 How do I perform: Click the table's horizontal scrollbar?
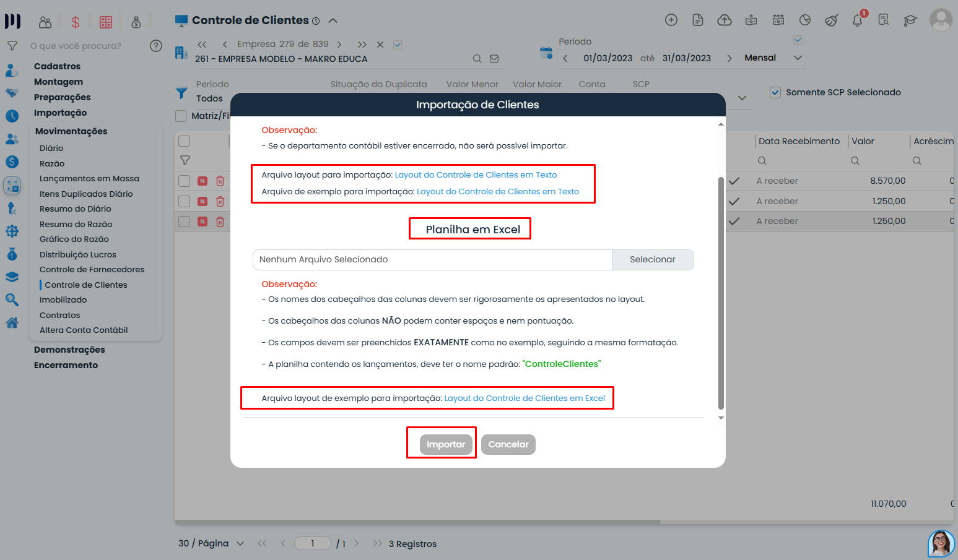(x=418, y=522)
